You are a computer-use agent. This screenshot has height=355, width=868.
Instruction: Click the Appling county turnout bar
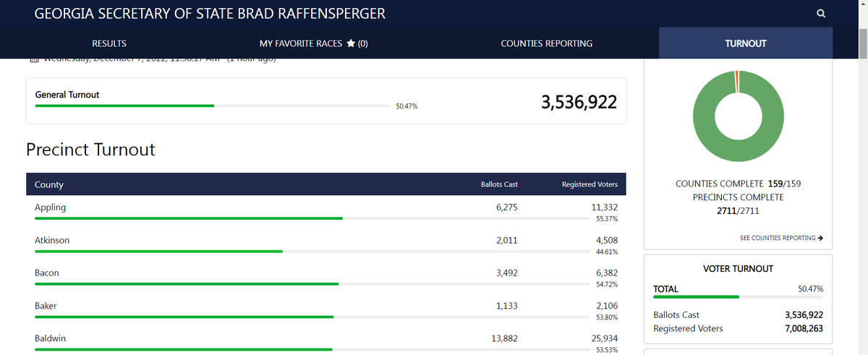tap(312, 218)
